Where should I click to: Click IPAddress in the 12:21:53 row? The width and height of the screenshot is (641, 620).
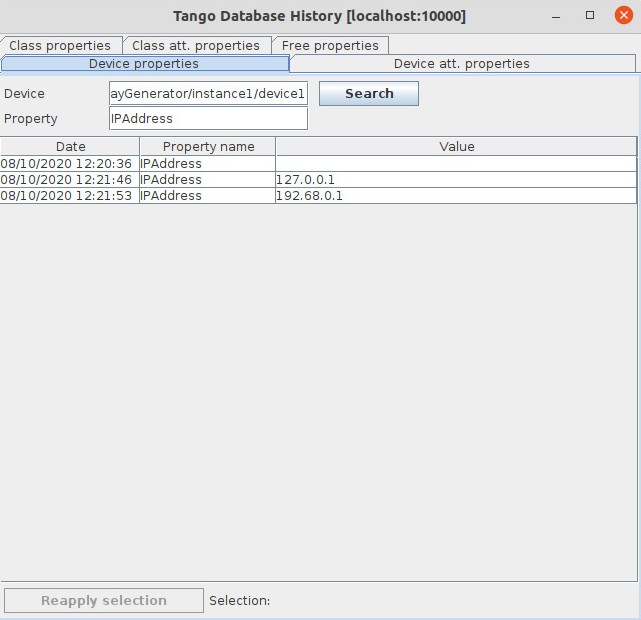click(208, 196)
